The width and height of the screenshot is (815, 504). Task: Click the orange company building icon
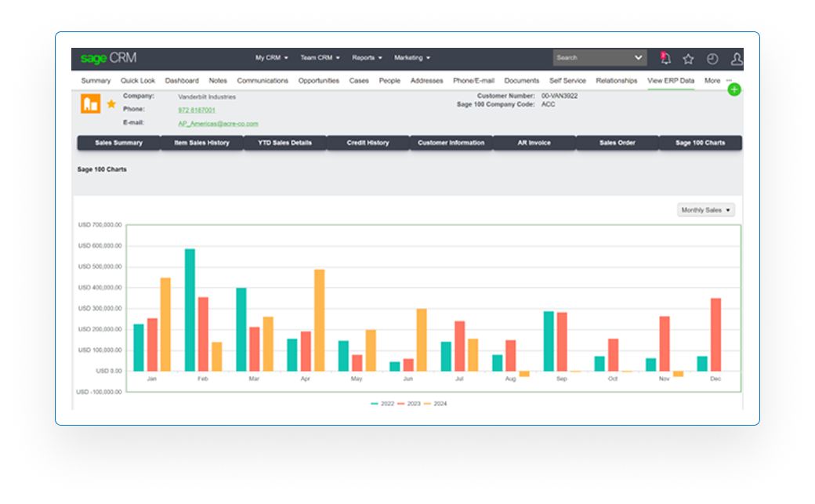[x=90, y=103]
